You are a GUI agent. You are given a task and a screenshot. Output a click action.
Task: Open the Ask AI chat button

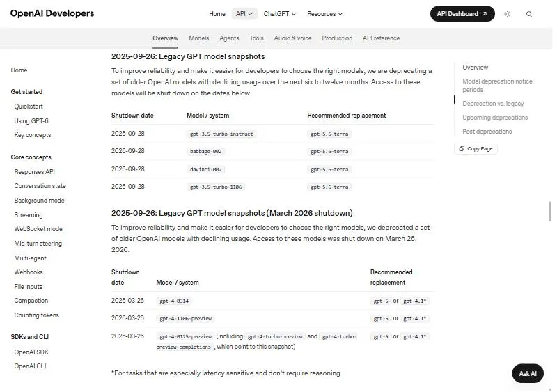(528, 373)
